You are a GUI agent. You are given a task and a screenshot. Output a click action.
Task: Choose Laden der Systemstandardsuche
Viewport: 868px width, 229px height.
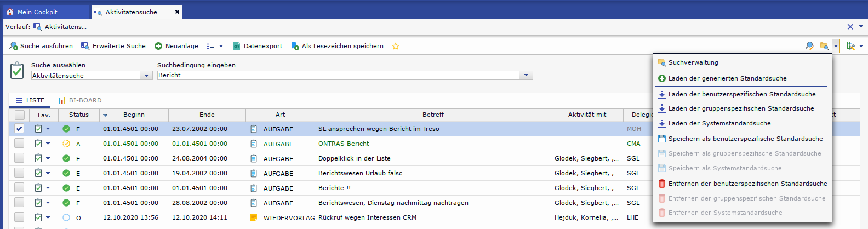(719, 124)
